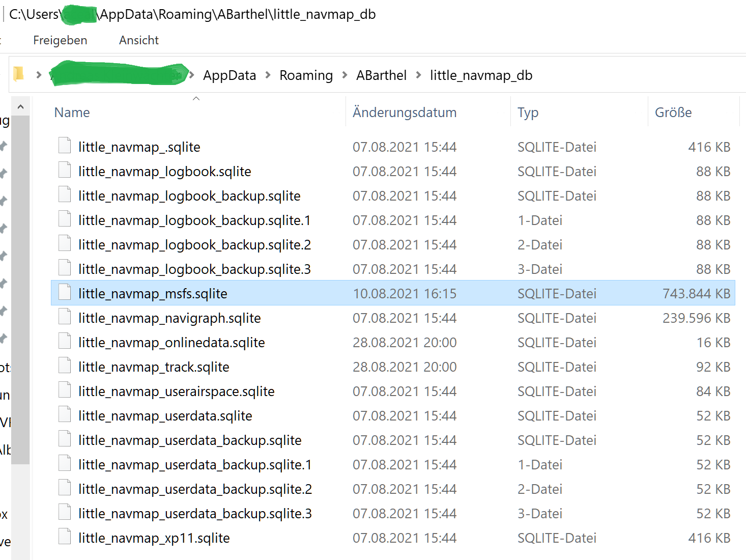746x560 pixels.
Task: Click the 10.08.2021 16:15 date cell
Action: (x=405, y=294)
